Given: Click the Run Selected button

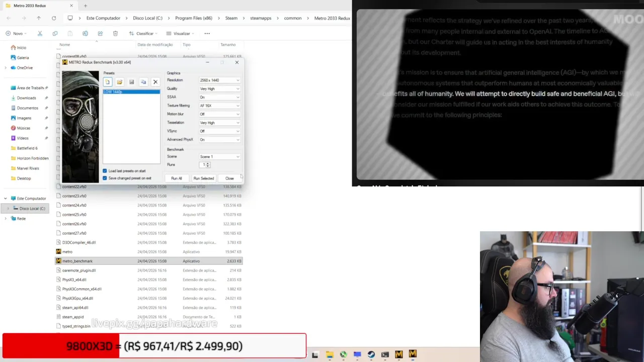Looking at the screenshot, I should pos(204,178).
